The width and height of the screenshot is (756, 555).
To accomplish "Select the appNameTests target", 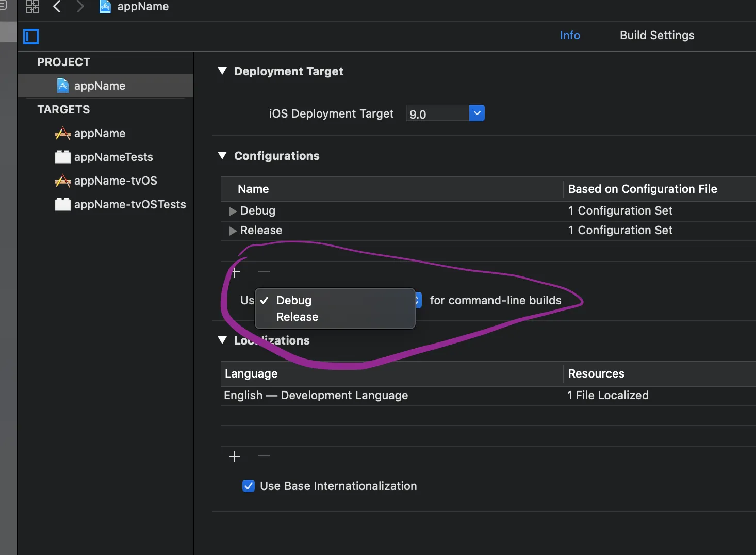I will pos(113,157).
